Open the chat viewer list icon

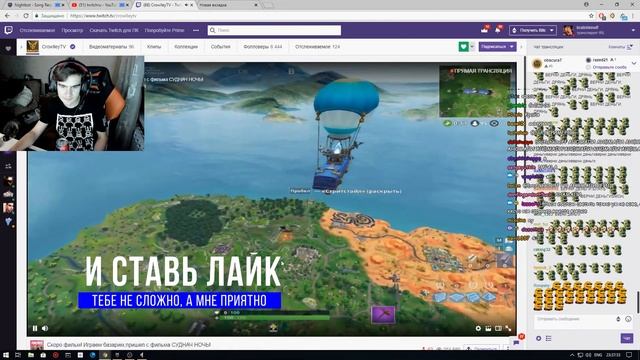tap(549, 338)
